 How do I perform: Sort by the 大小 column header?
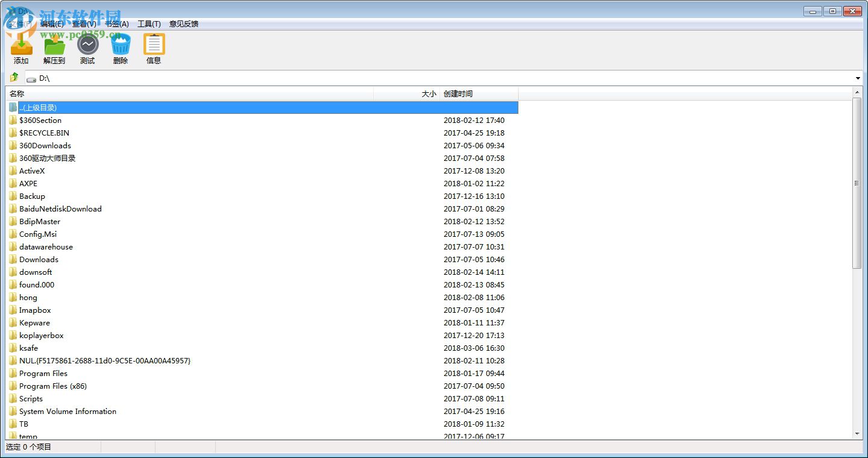click(x=407, y=93)
